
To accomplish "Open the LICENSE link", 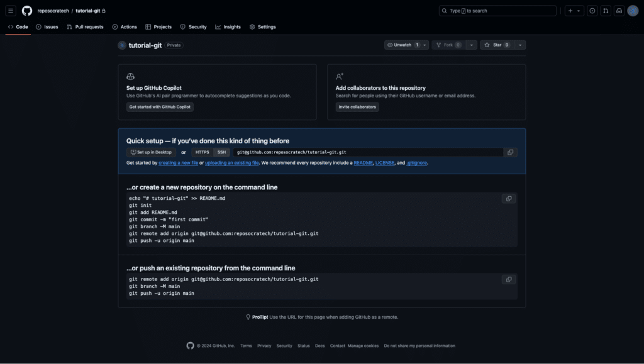I will point(384,163).
